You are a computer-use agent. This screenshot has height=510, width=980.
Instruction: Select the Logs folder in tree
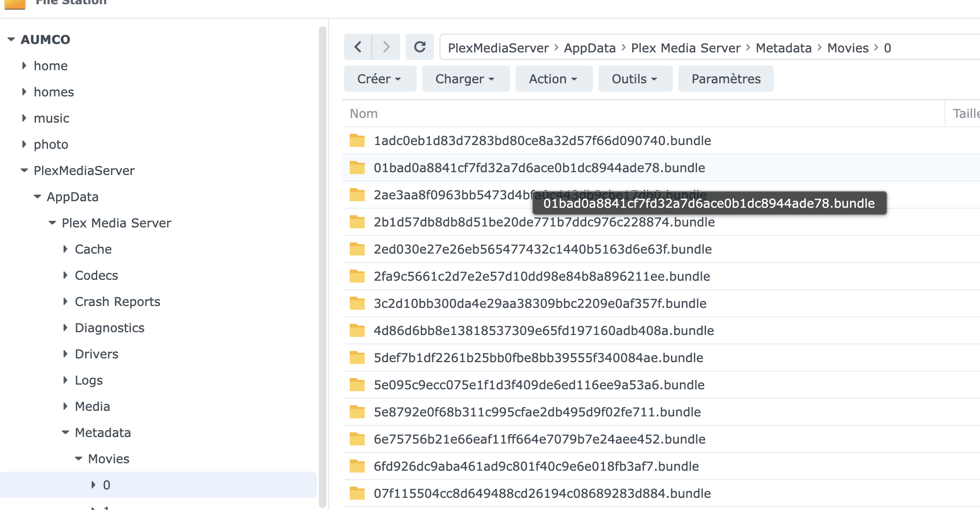[89, 380]
